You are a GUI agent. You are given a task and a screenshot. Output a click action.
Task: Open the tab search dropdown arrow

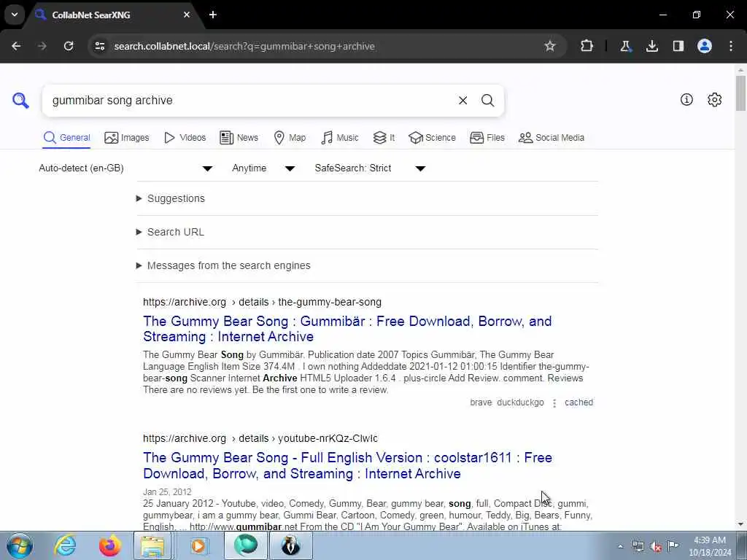(x=15, y=15)
